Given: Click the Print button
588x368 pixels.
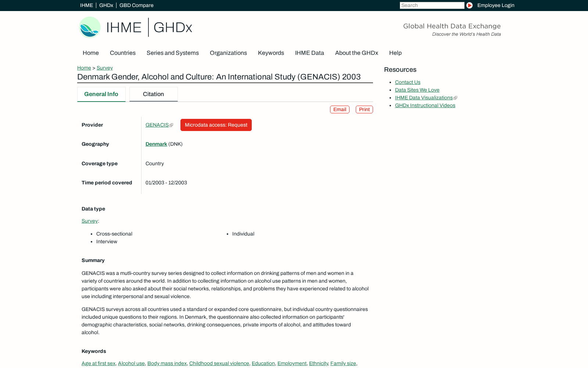Looking at the screenshot, I should click(364, 109).
